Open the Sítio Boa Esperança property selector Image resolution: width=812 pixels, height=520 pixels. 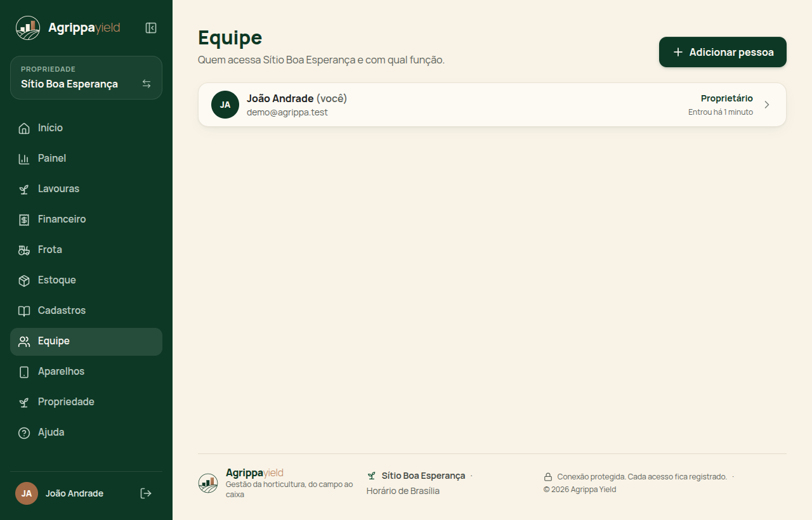86,77
